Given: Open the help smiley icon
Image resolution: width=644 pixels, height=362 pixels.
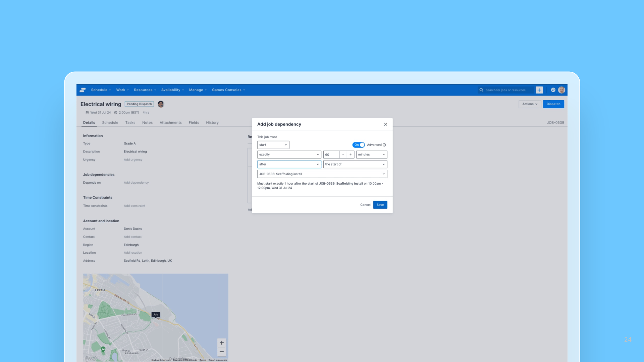Looking at the screenshot, I should click(553, 90).
